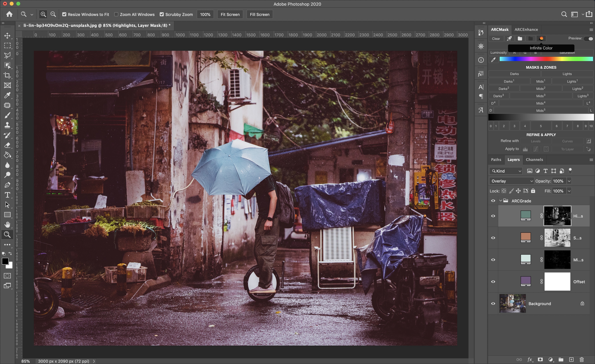Hide the Hi...s layer
Image resolution: width=595 pixels, height=364 pixels.
[x=493, y=216]
